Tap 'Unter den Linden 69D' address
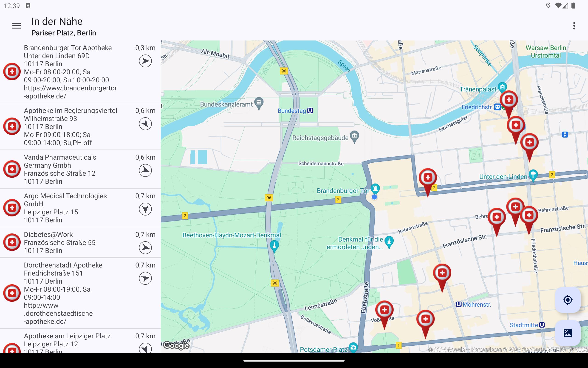Viewport: 588px width, 368px height. point(57,56)
